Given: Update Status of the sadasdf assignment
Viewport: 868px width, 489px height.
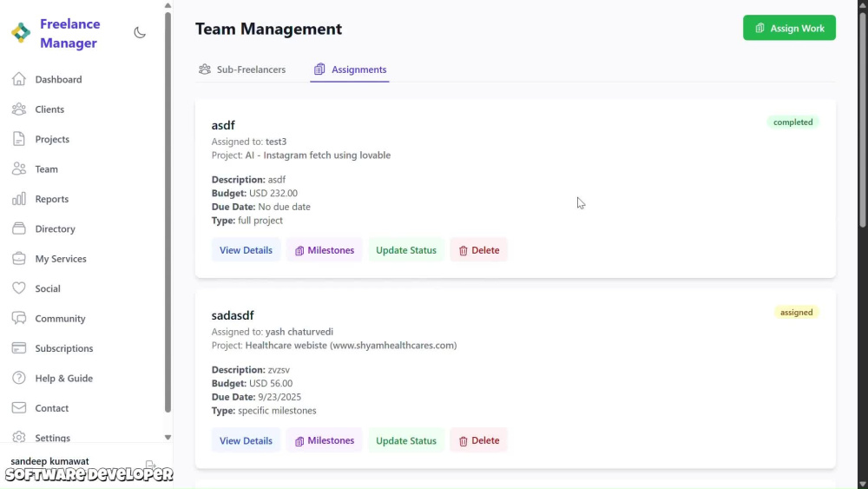Looking at the screenshot, I should click(406, 441).
